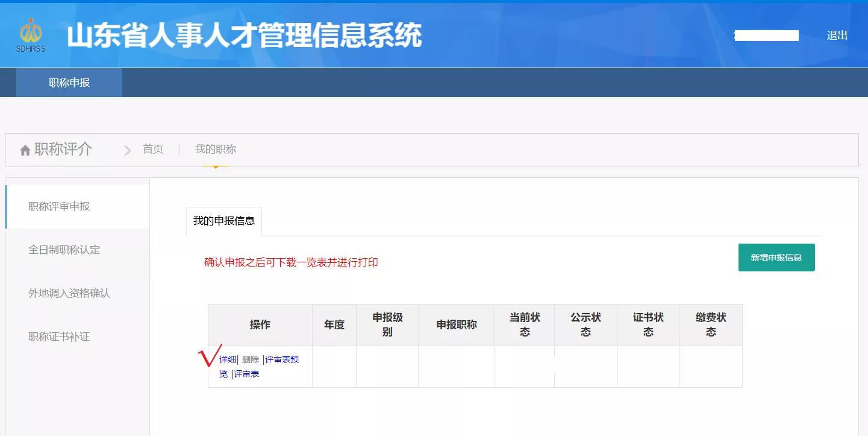This screenshot has width=868, height=436.
Task: Select 职称评审申报 in the sidebar
Action: (58, 205)
